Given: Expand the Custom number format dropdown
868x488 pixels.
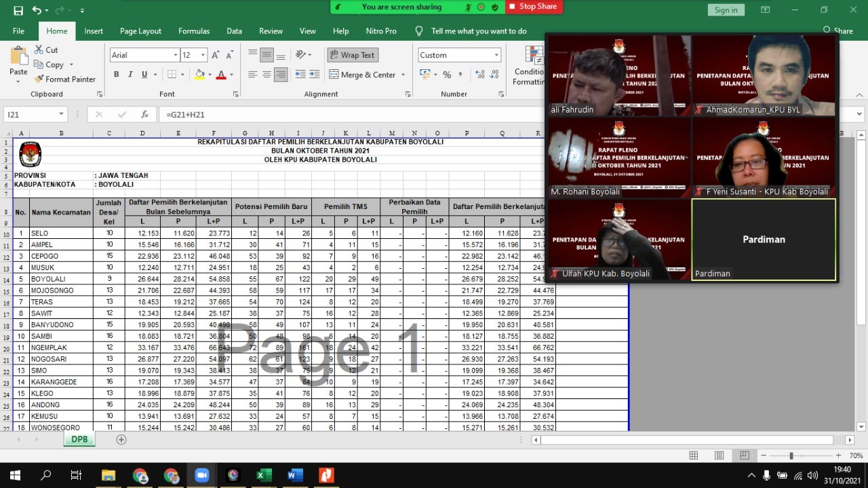Looking at the screenshot, I should pos(496,56).
